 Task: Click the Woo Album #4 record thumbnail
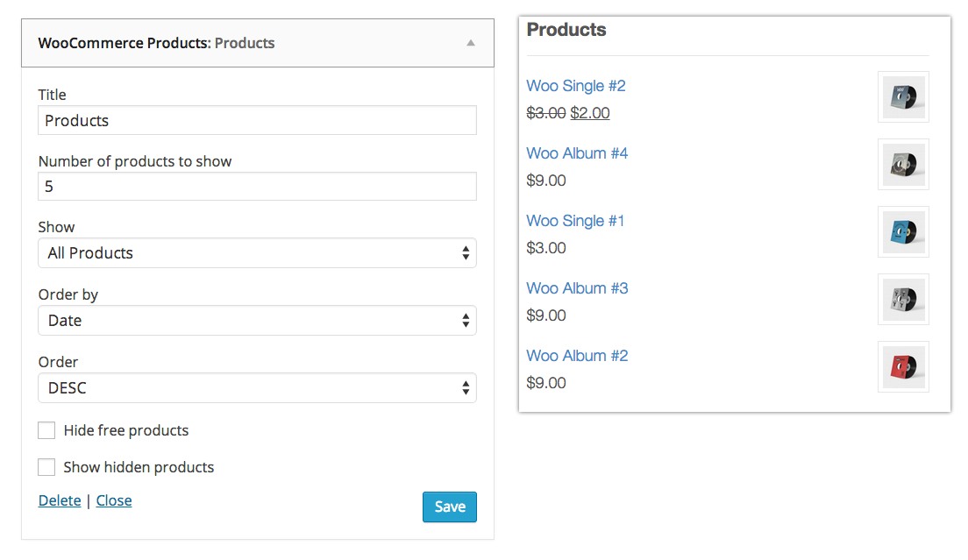coord(903,164)
